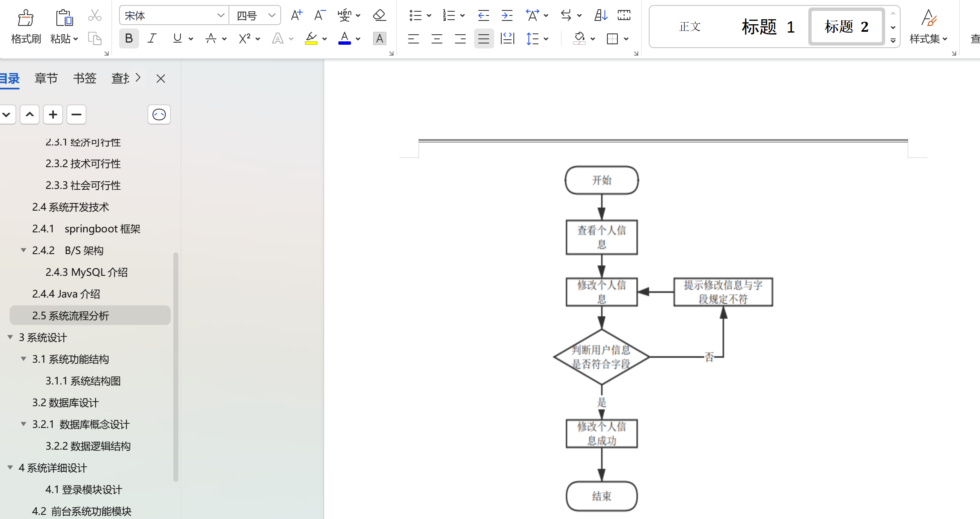
Task: Click the character shading A icon
Action: pos(379,38)
